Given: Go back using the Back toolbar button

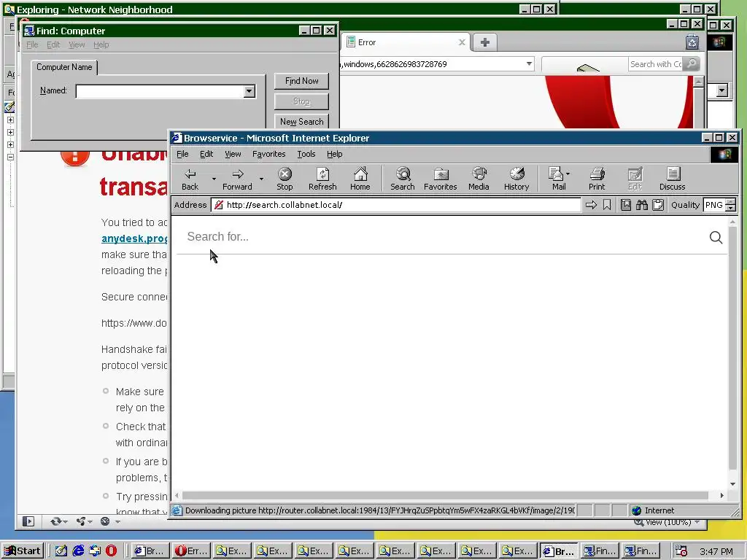Looking at the screenshot, I should (190, 179).
